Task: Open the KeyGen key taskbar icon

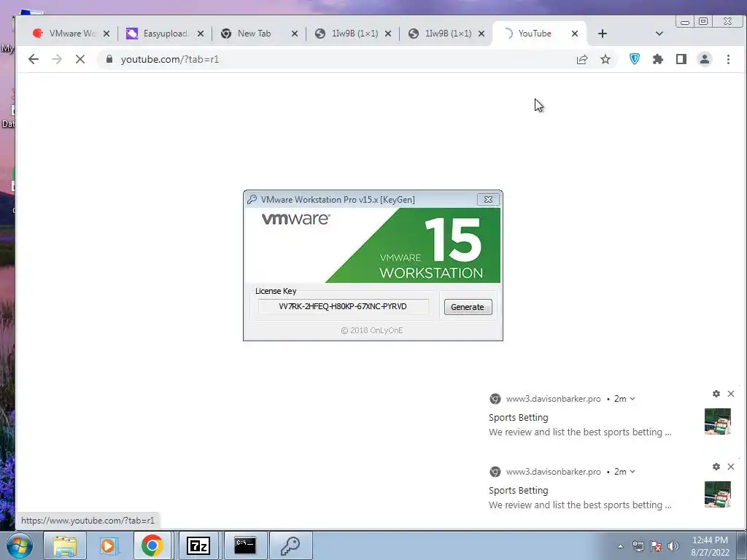Action: [x=290, y=545]
